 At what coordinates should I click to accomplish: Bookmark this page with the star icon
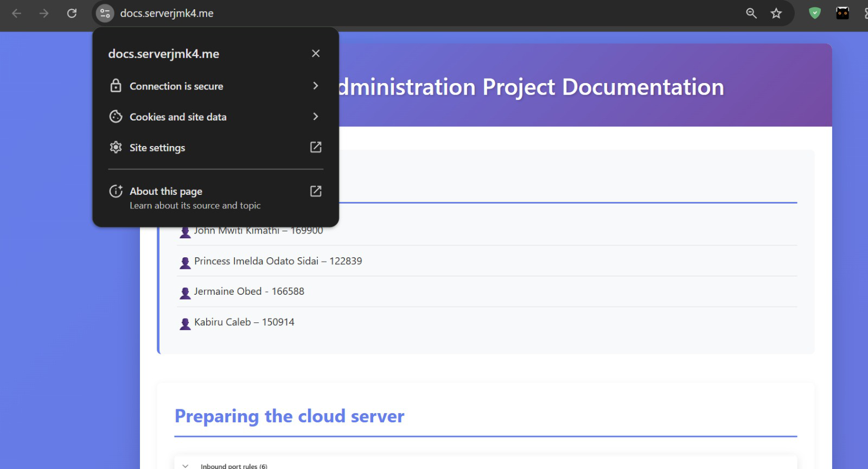(x=776, y=13)
